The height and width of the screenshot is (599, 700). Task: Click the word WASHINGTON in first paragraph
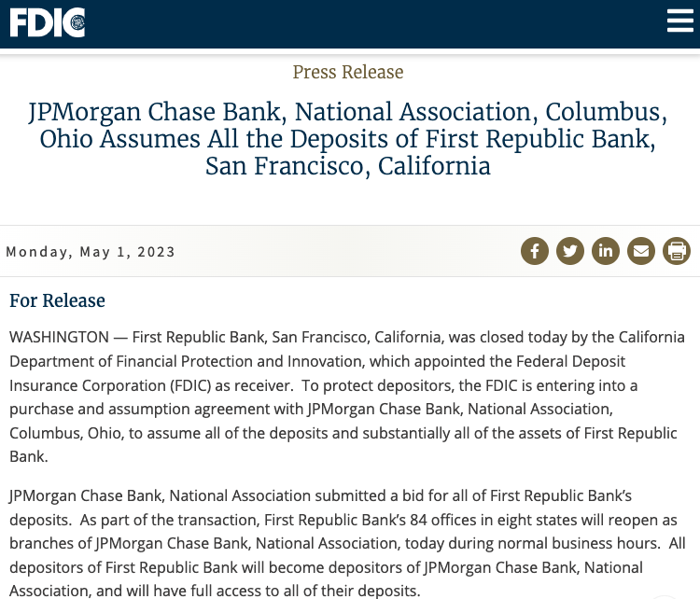point(59,337)
